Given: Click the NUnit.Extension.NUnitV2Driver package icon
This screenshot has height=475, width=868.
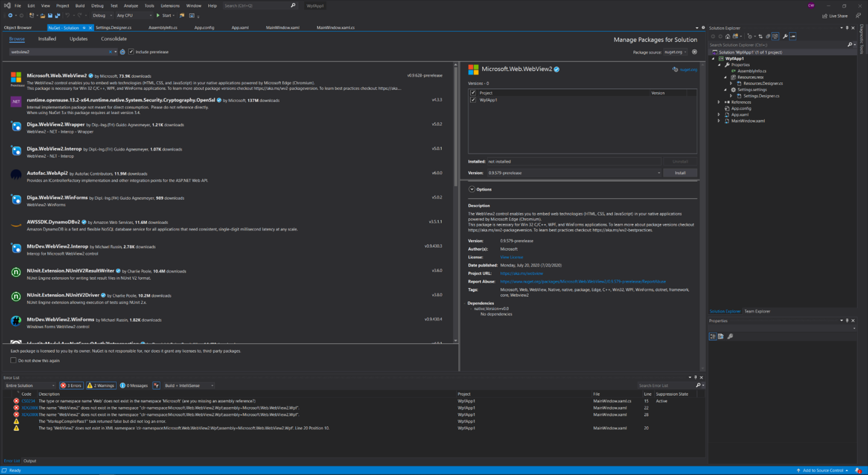Looking at the screenshot, I should (16, 297).
